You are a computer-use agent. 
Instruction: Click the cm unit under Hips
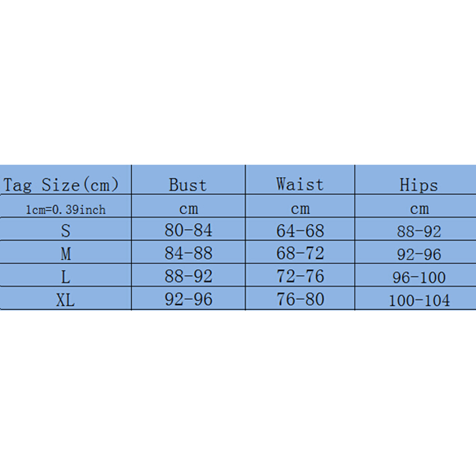tap(419, 209)
